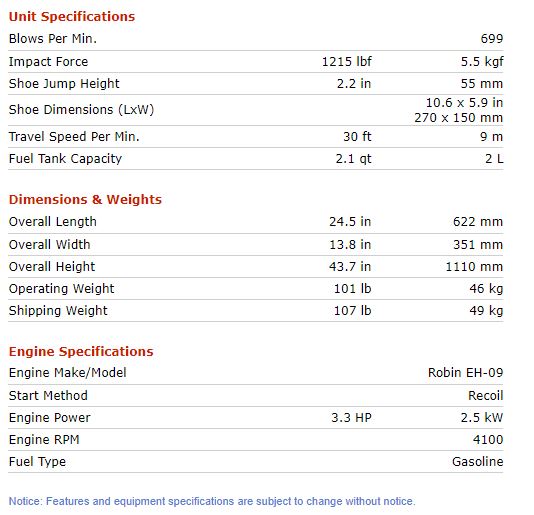Click the Overall Height 43.7 in value
The height and width of the screenshot is (515, 534).
click(350, 267)
